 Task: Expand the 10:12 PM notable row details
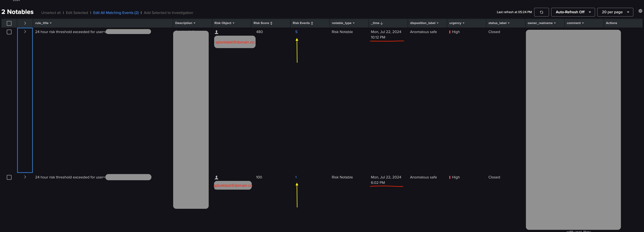(x=25, y=32)
